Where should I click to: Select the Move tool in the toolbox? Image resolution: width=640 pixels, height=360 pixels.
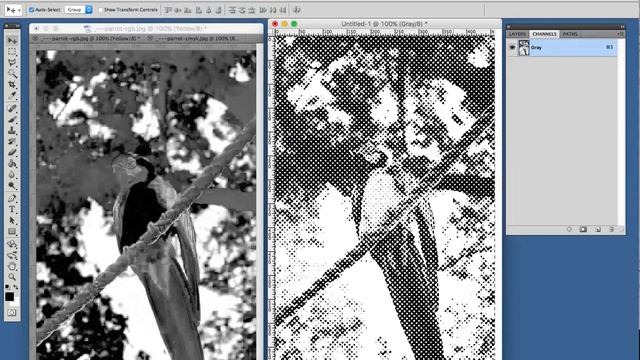12,40
